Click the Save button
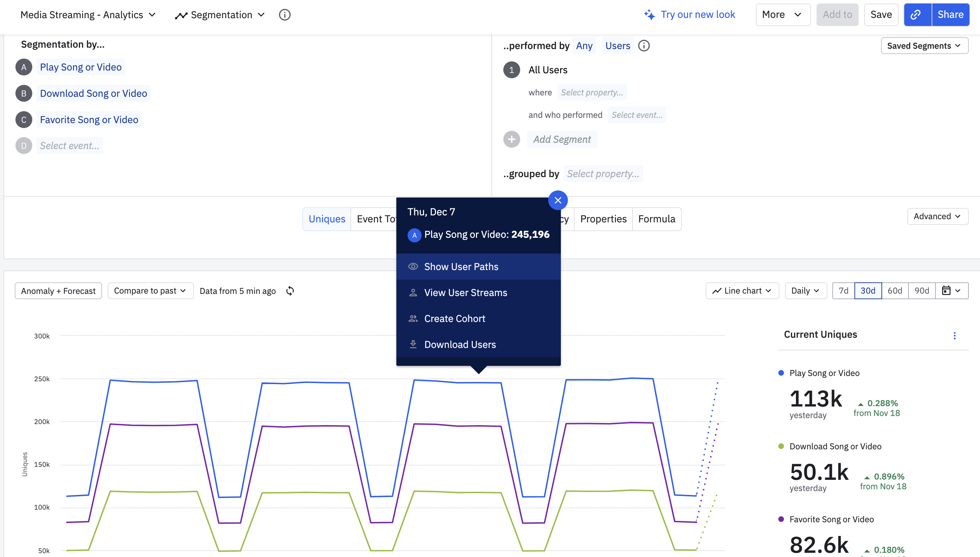 click(x=880, y=14)
